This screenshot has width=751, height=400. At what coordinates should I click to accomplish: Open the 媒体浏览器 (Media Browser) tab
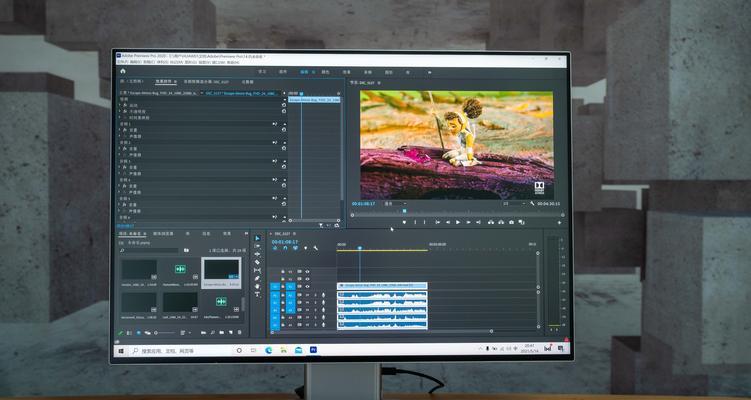pyautogui.click(x=163, y=234)
